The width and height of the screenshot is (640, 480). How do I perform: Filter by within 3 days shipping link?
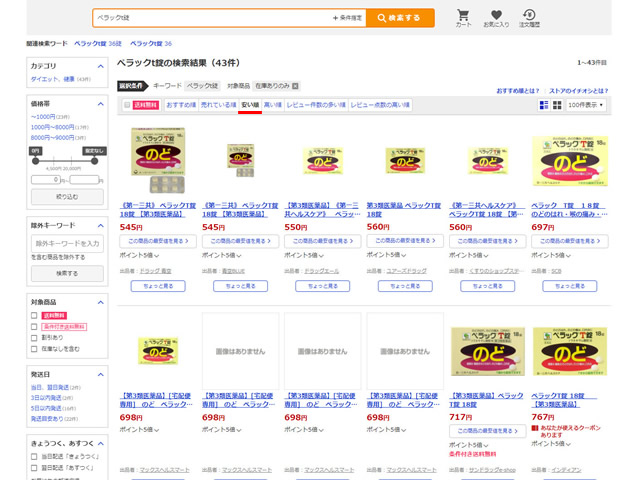(47, 398)
